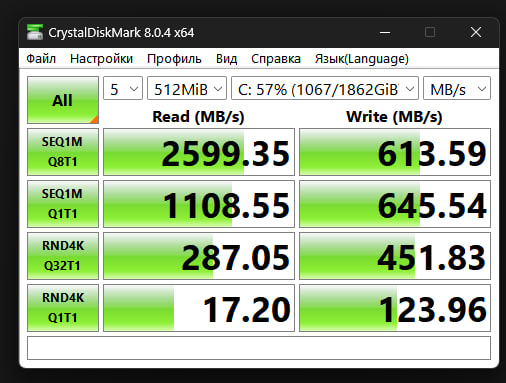
Task: Open the Профиль menu
Action: click(x=174, y=59)
